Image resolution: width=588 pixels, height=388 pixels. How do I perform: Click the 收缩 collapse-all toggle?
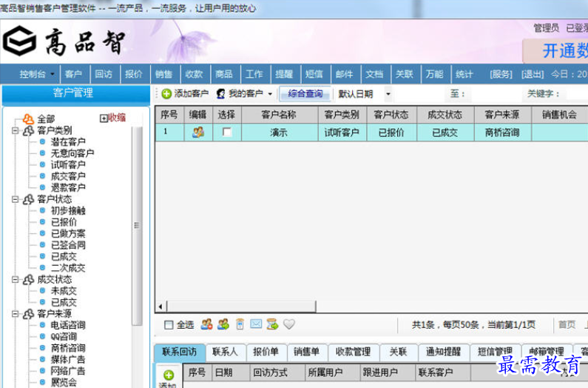click(x=113, y=118)
